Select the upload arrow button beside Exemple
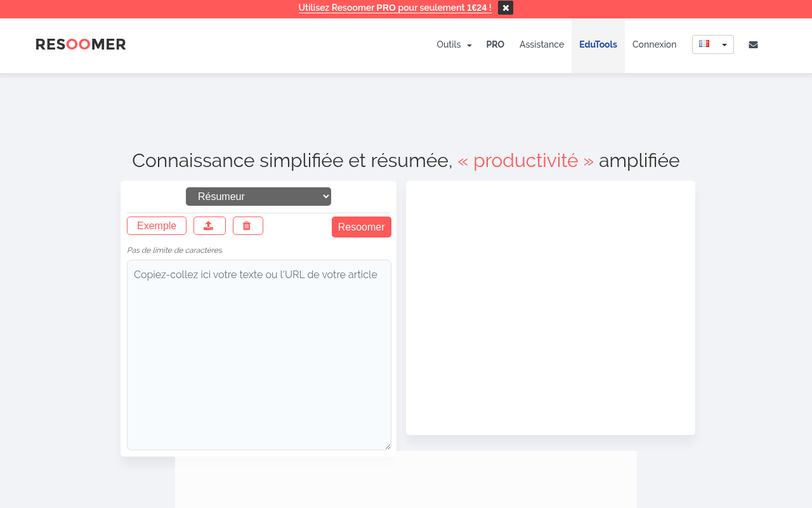Image resolution: width=812 pixels, height=508 pixels. (209, 225)
